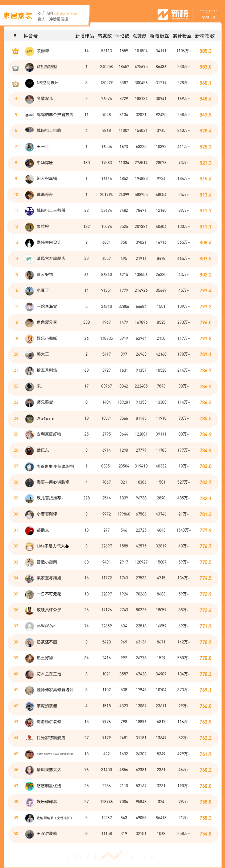225x868 pixels.
Task: Click the gold crown rank-one icon
Action: 15,51
